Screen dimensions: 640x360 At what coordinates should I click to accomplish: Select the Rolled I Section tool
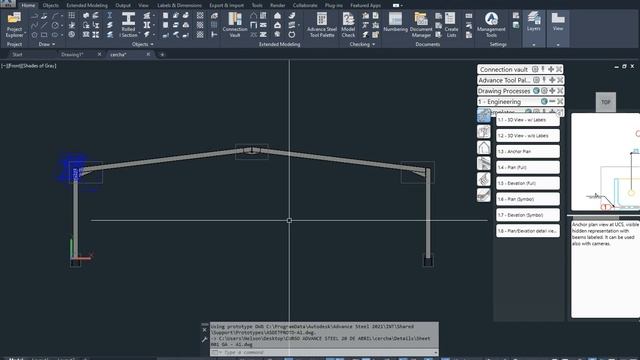tap(128, 25)
